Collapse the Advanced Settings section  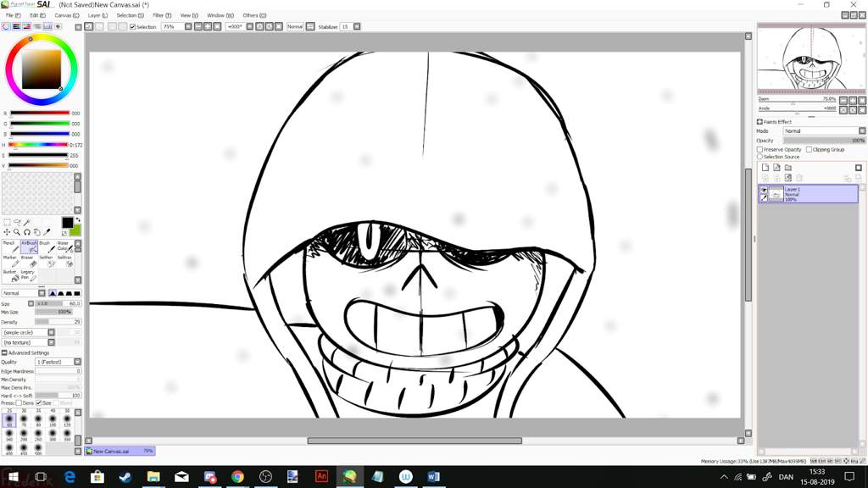[x=4, y=352]
